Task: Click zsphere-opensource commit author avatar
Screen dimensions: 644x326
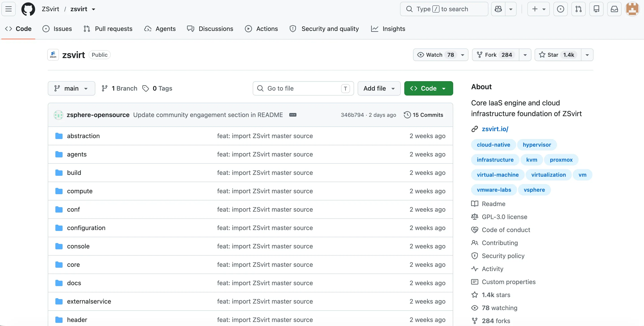Action: tap(58, 115)
